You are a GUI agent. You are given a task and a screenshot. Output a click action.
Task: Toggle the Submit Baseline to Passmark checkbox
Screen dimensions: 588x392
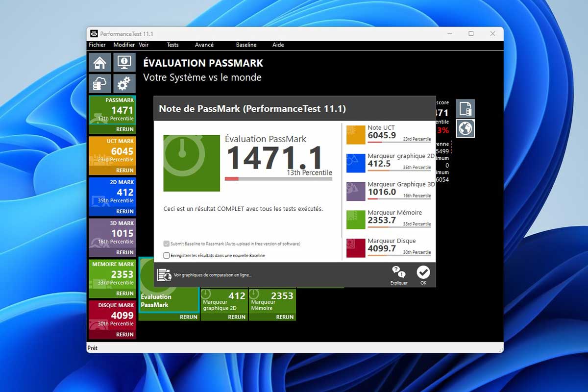(x=167, y=244)
